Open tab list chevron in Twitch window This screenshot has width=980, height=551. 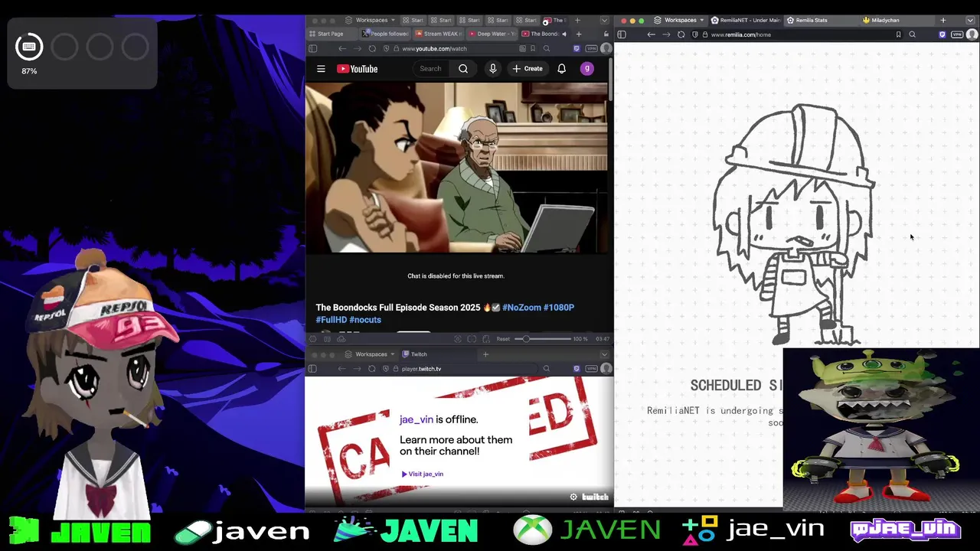click(x=604, y=354)
